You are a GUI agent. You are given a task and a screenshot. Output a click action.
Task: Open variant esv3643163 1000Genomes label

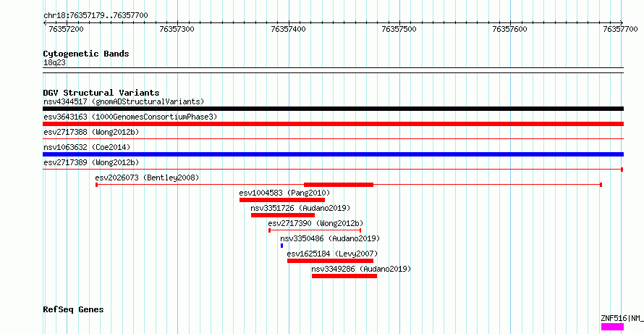point(130,117)
